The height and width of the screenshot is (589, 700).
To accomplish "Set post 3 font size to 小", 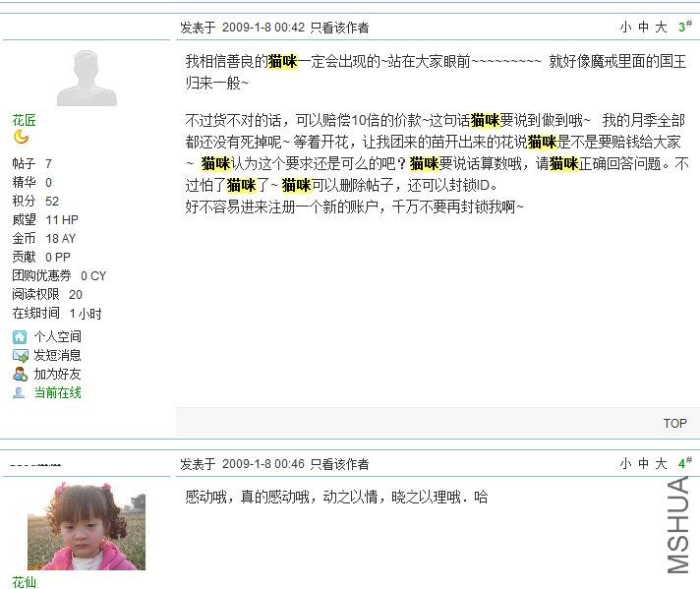I will [x=625, y=28].
